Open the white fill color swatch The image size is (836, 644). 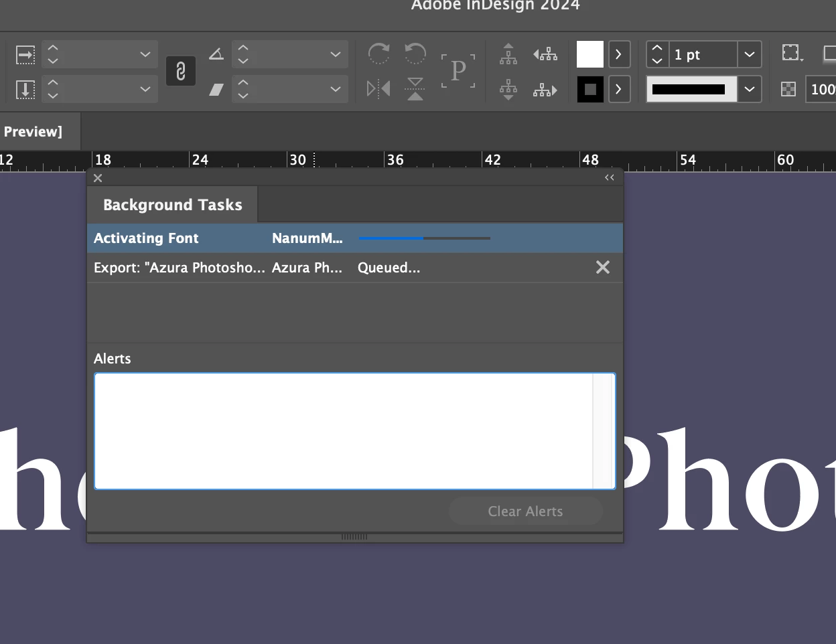pos(590,54)
